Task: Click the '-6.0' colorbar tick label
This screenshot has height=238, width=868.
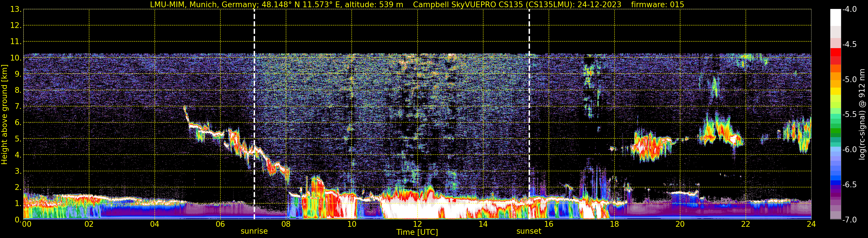Action: 850,150
